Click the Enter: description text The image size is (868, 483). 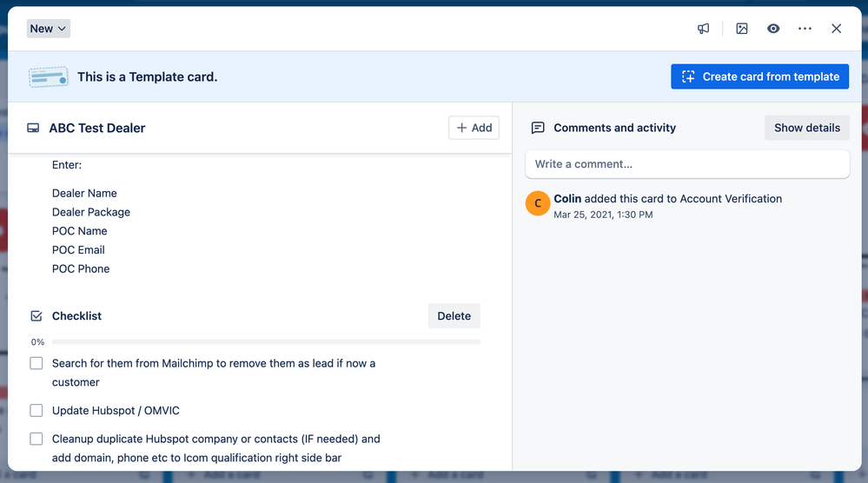pos(67,165)
